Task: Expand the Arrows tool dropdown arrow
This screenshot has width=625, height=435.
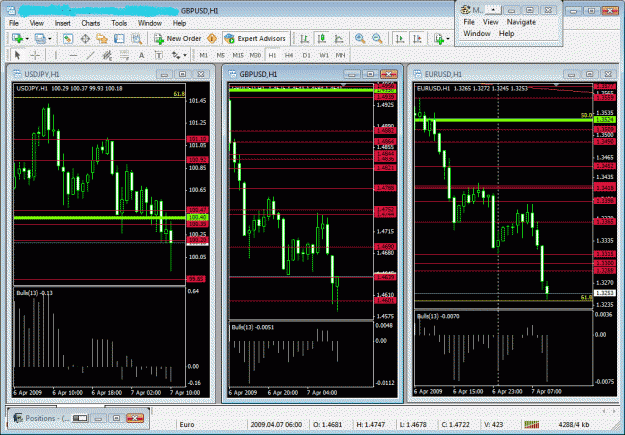Action: point(185,55)
